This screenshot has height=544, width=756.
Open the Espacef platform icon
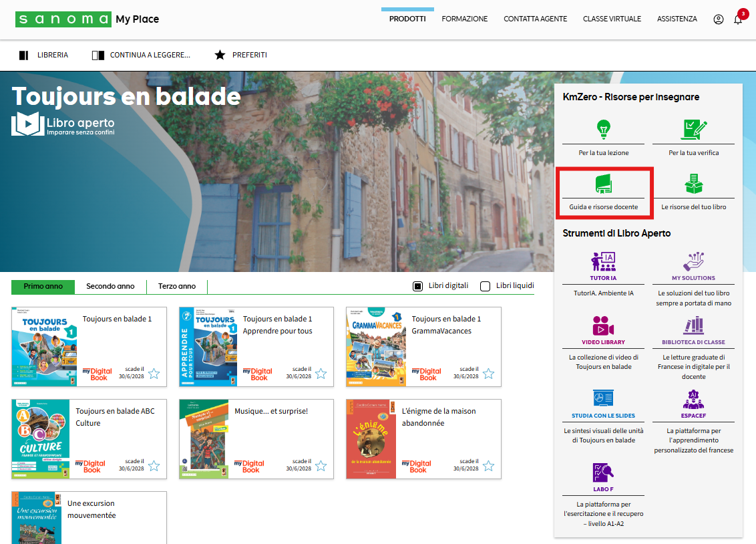coord(693,399)
